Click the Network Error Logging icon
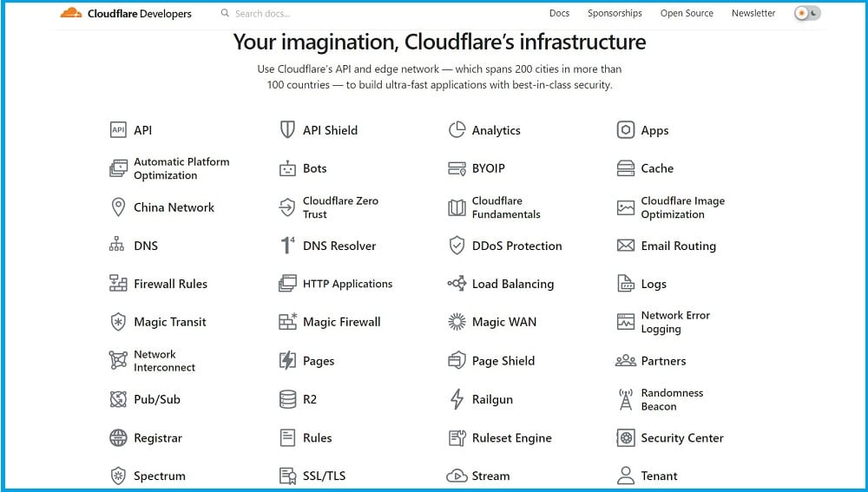868x492 pixels. tap(626, 322)
